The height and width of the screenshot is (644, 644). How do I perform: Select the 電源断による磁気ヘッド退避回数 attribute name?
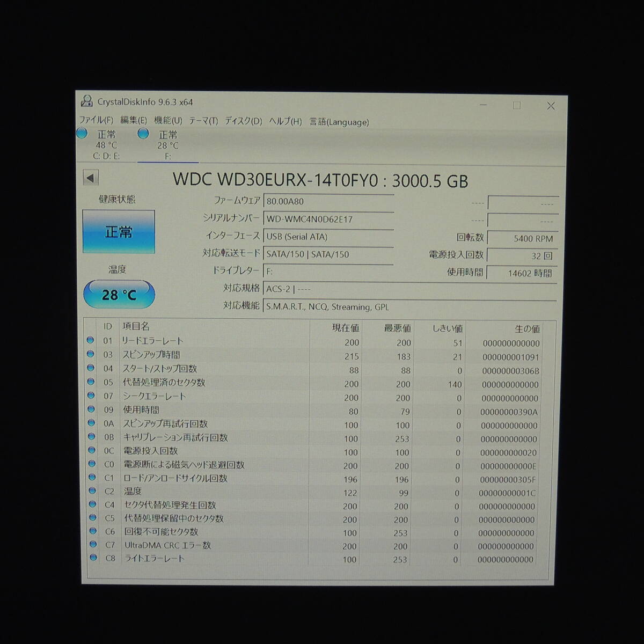coord(184,465)
